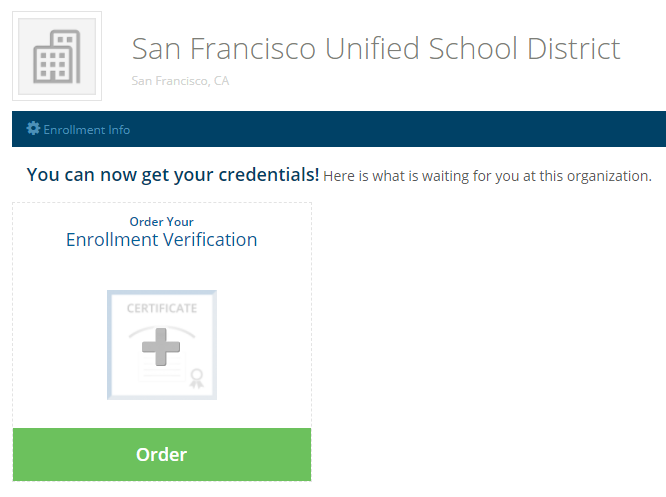
Task: Click the "Order Your" label on the card
Action: pos(161,222)
